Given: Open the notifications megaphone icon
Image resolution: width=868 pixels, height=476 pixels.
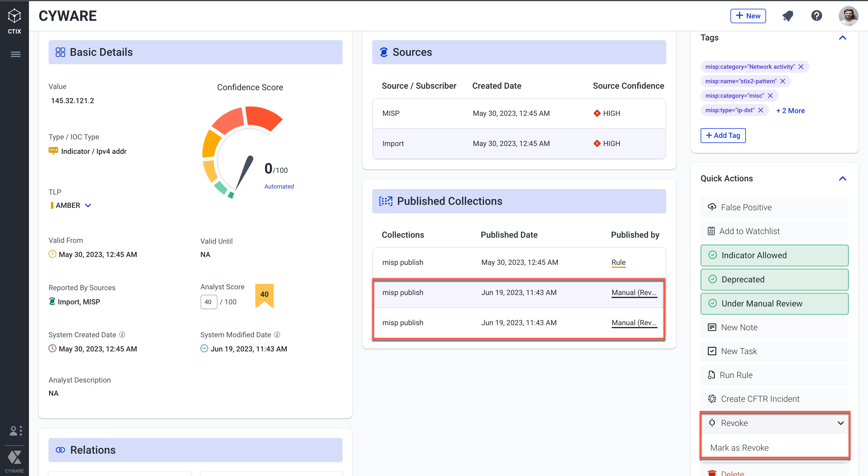Looking at the screenshot, I should click(x=787, y=15).
